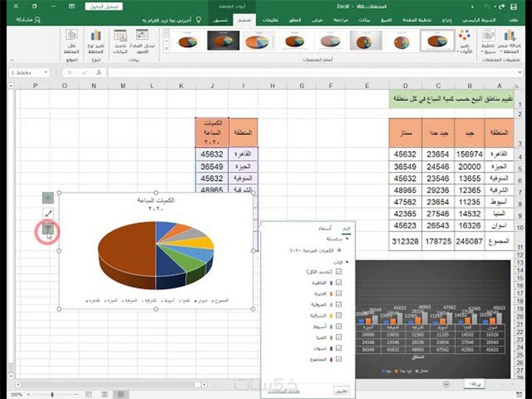Click the Select All corner of the sheet
Screen dimensions: 532x399
[x=518, y=86]
